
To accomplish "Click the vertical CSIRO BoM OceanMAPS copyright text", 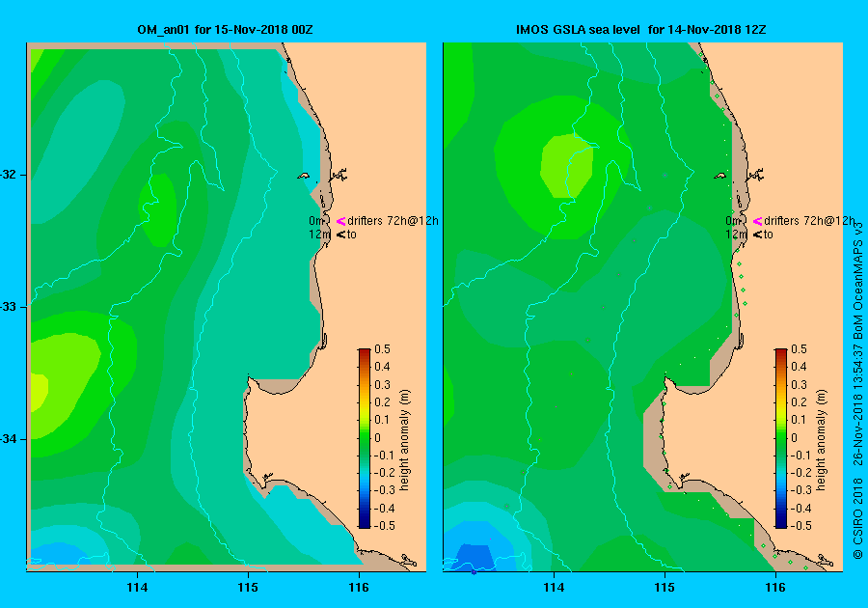I will click(858, 391).
